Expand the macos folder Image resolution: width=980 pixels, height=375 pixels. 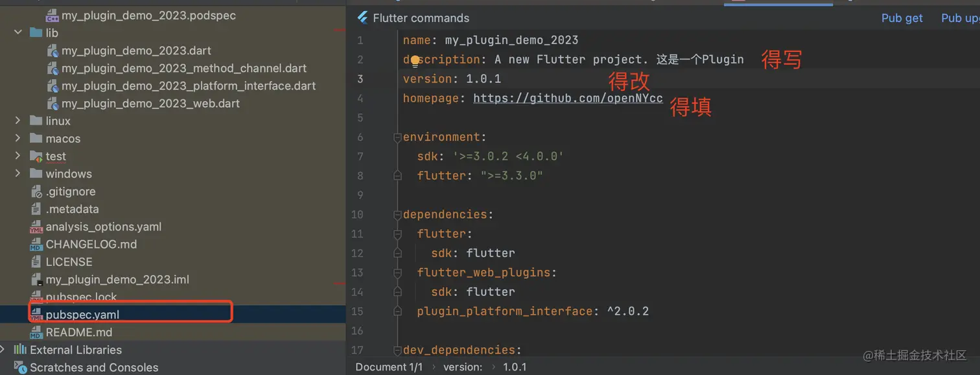point(18,138)
